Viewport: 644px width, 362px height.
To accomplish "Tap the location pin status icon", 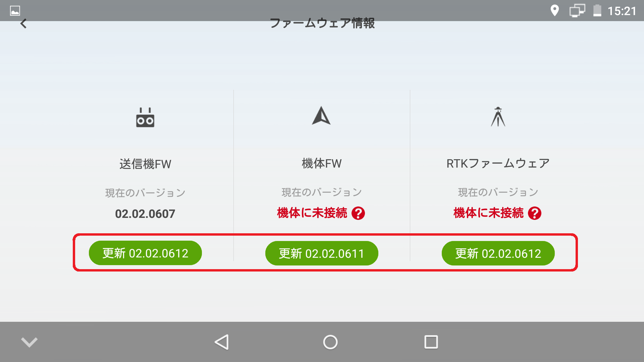I will [x=555, y=11].
